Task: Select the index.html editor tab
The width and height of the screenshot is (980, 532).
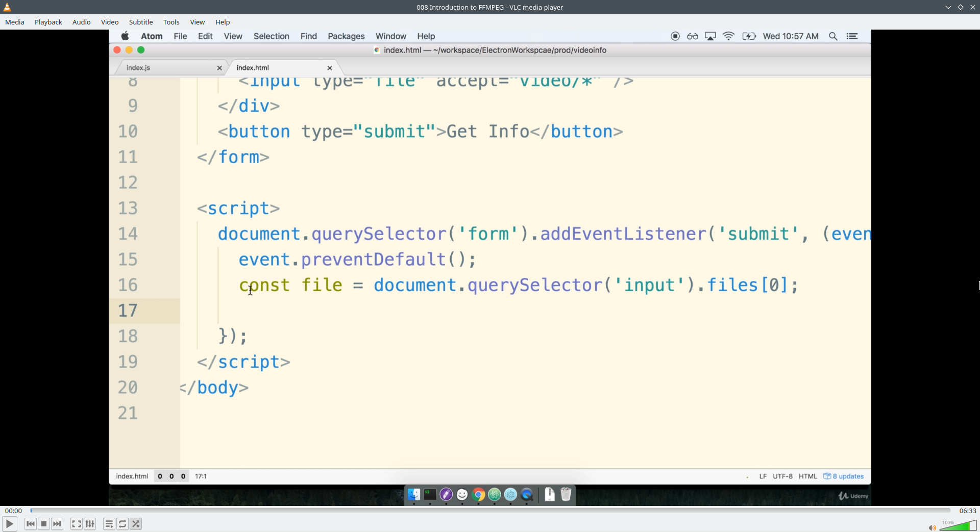Action: (x=282, y=67)
